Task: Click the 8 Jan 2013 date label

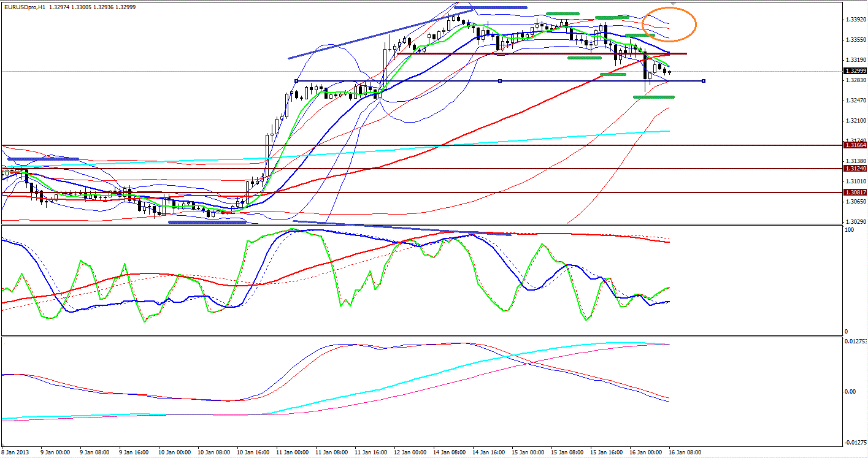Action: click(17, 452)
